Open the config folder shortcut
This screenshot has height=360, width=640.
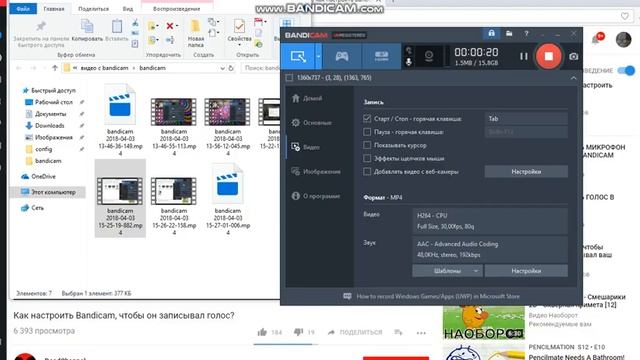(x=43, y=149)
